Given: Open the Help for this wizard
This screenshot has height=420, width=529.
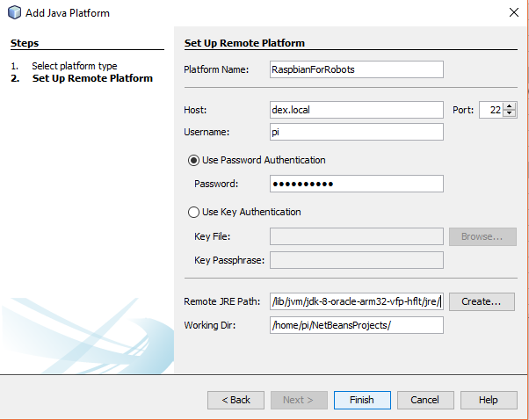Looking at the screenshot, I should [x=489, y=400].
